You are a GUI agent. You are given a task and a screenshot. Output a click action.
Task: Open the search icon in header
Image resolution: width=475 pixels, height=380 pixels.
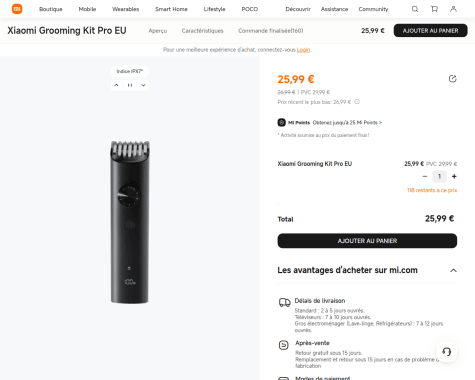click(415, 9)
